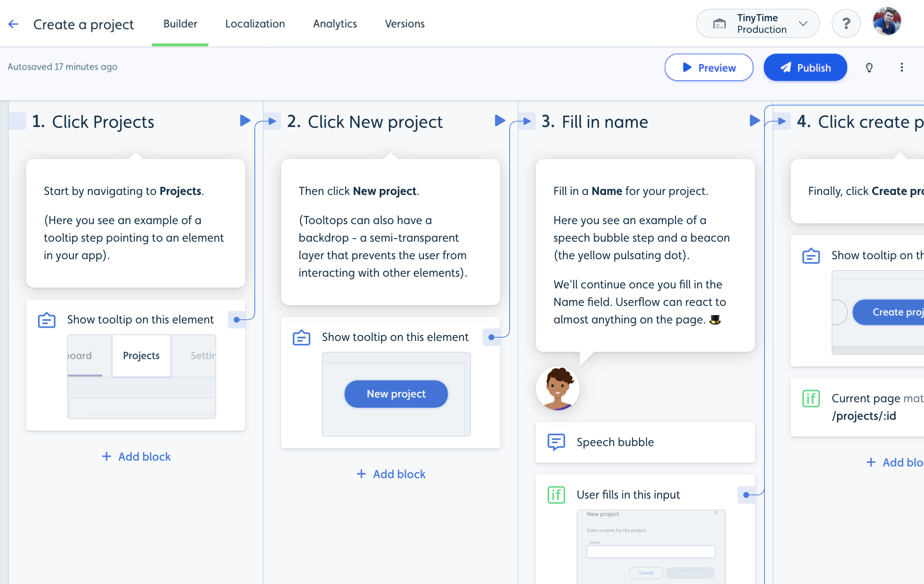Play step 1 Click Projects preview arrow
924x584 pixels.
click(x=245, y=120)
